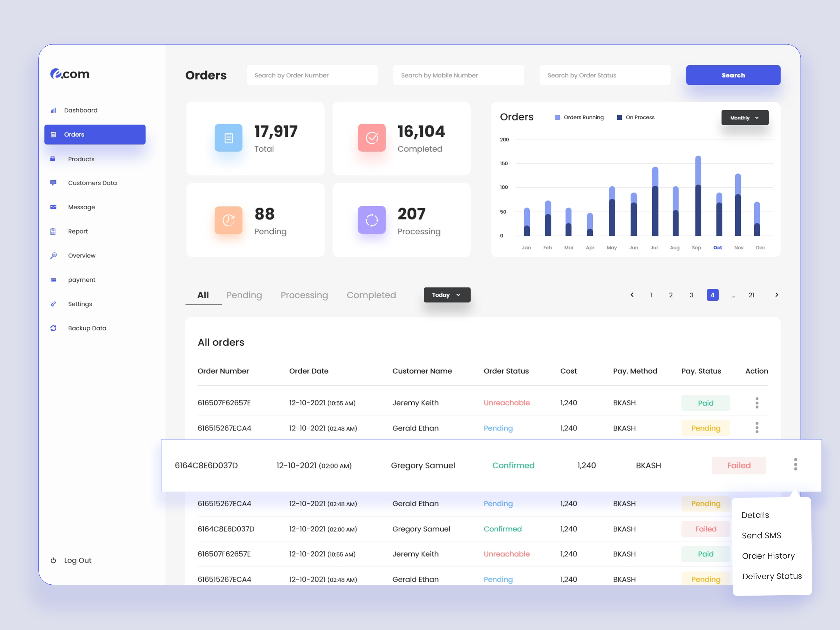Select Details from the action menu
This screenshot has height=630, width=840.
pyautogui.click(x=755, y=515)
